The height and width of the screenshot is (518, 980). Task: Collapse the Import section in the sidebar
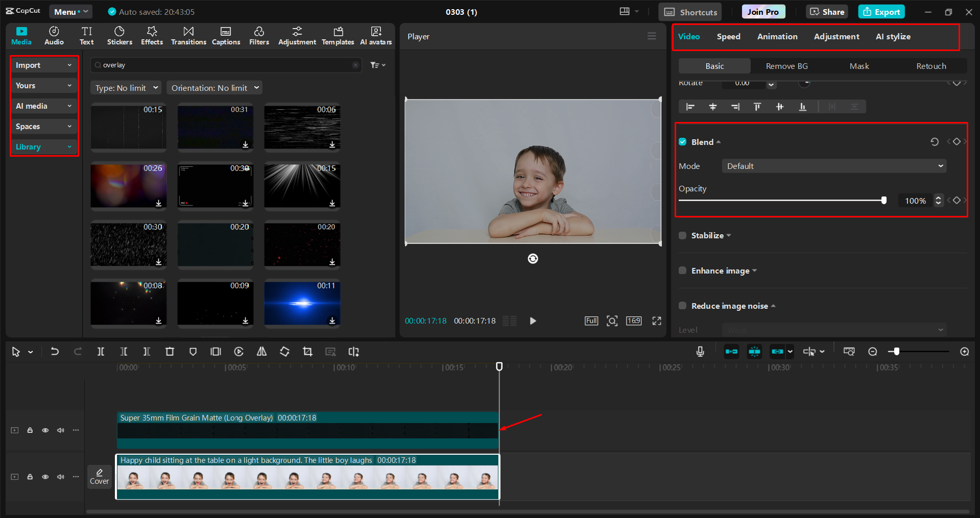pyautogui.click(x=70, y=65)
